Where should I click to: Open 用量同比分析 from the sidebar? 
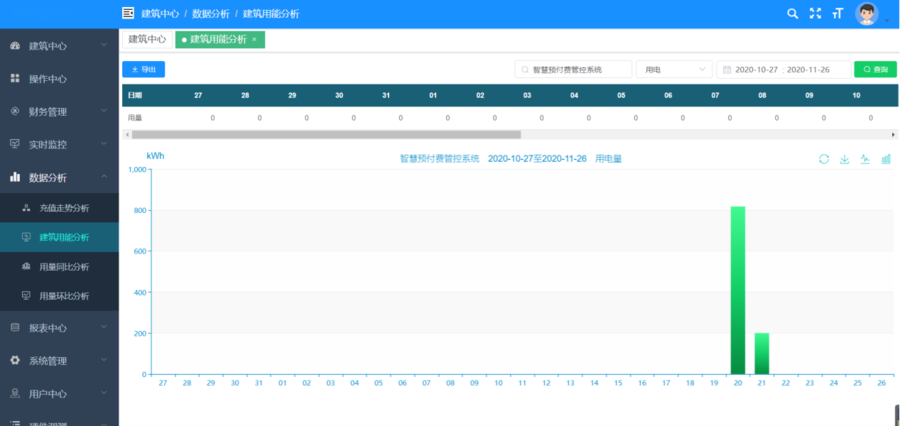pos(64,267)
